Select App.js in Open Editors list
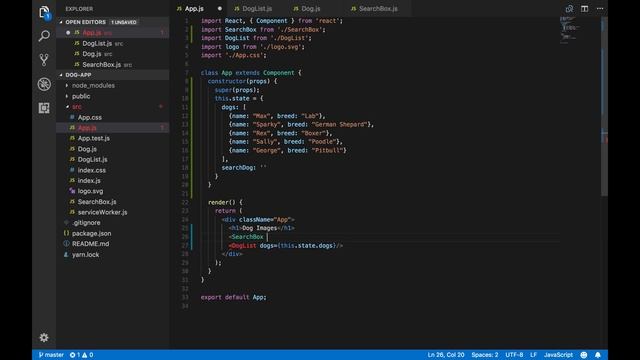This screenshot has width=640, height=360. 113,33
